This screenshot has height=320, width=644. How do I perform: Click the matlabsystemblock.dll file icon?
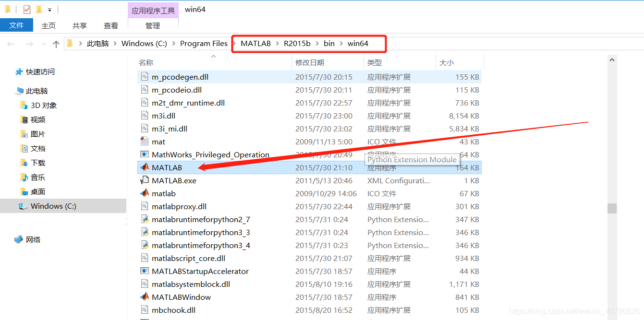(x=145, y=284)
